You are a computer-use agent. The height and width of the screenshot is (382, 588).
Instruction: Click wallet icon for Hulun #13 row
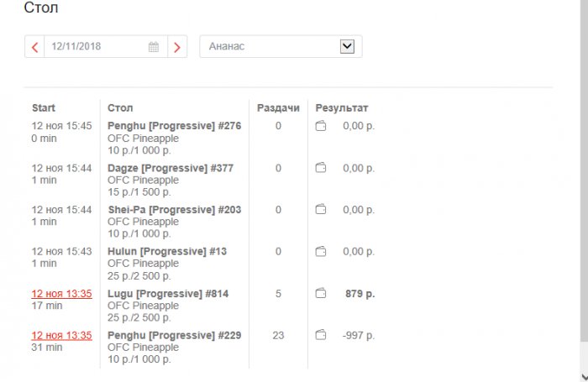pos(320,252)
